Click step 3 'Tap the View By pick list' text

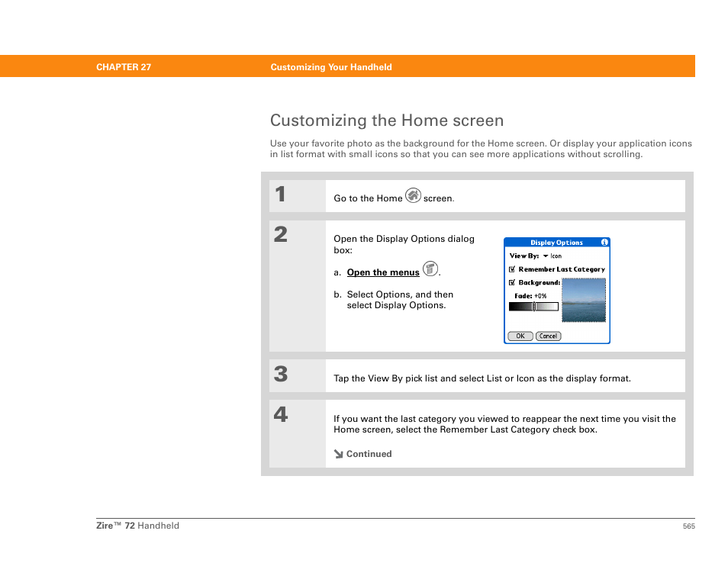pyautogui.click(x=482, y=378)
